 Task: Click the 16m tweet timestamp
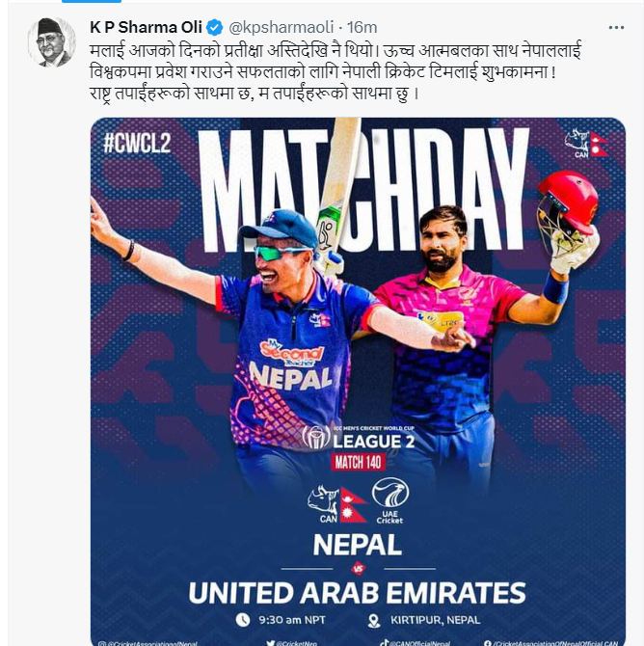pos(362,28)
